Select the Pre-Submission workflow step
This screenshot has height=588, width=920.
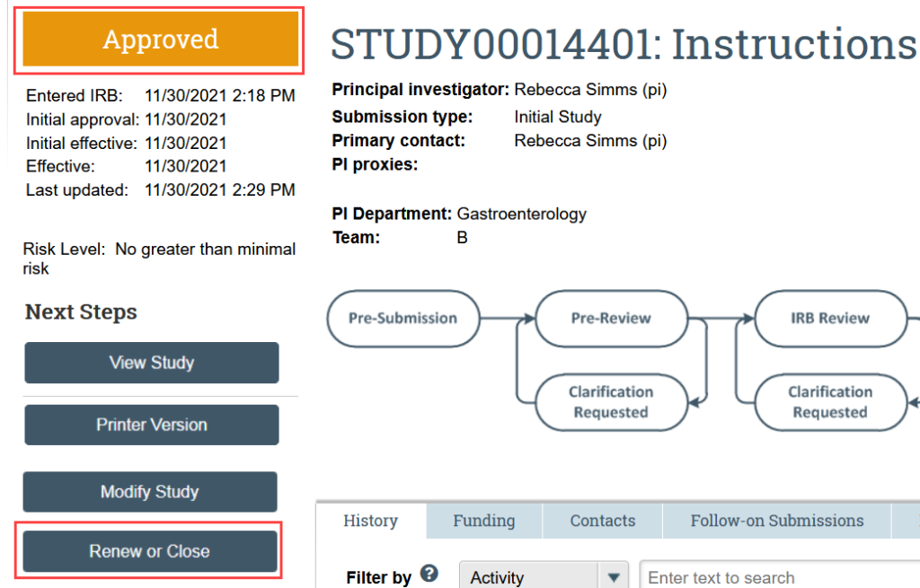tap(402, 318)
